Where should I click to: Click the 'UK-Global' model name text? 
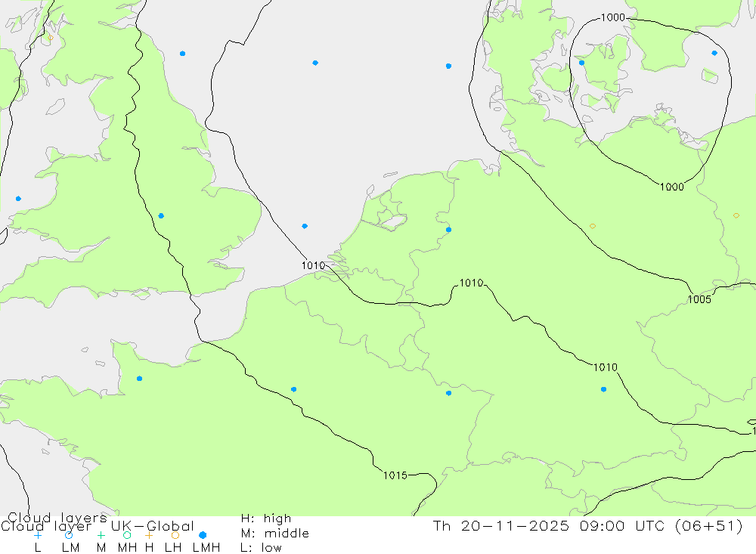(x=153, y=526)
